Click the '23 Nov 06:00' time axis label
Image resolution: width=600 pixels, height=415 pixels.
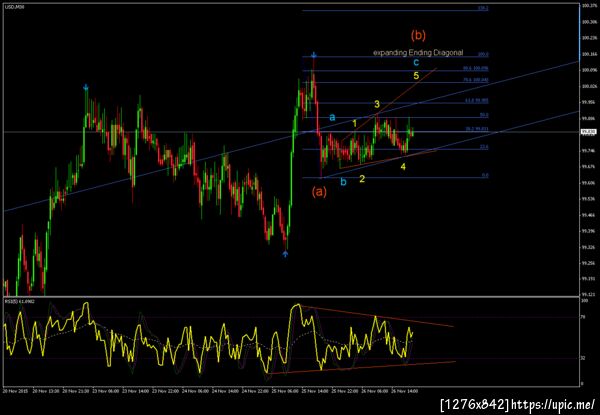[105, 391]
